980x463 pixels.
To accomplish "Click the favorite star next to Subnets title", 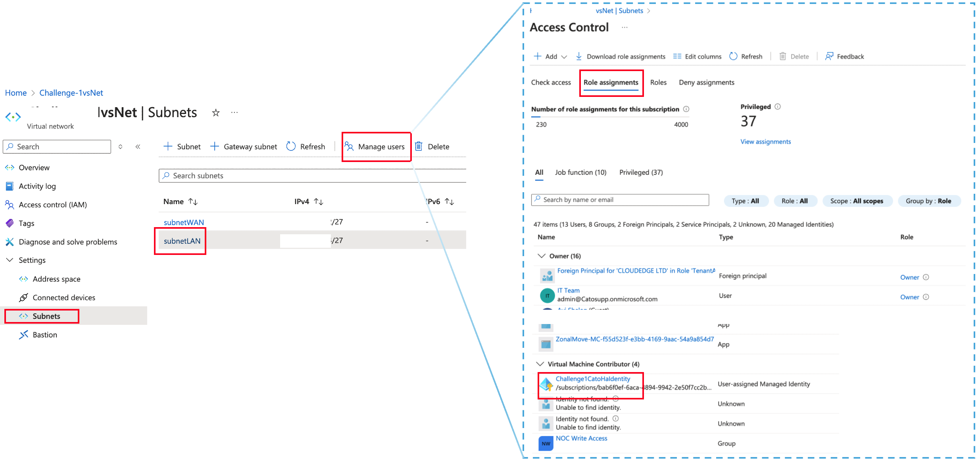I will click(x=216, y=113).
